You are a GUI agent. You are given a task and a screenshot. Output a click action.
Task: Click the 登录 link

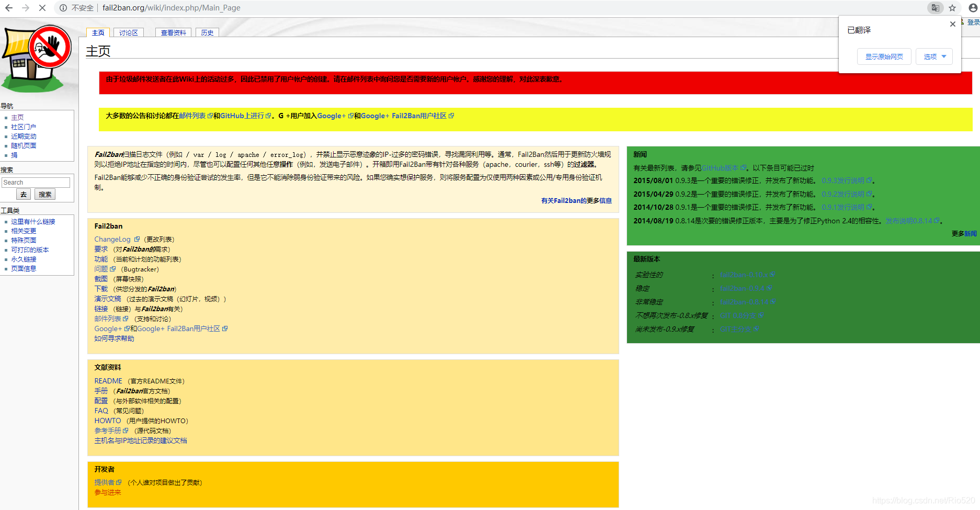973,22
